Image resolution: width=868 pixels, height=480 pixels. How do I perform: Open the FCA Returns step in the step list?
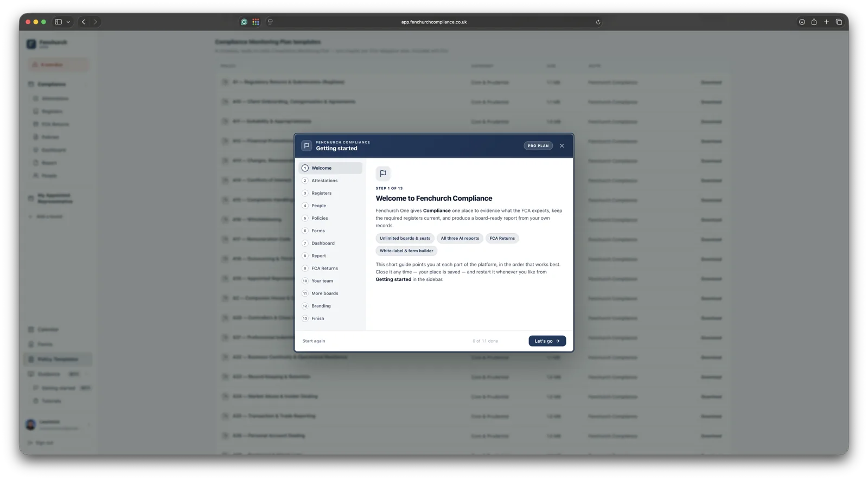tap(330, 268)
